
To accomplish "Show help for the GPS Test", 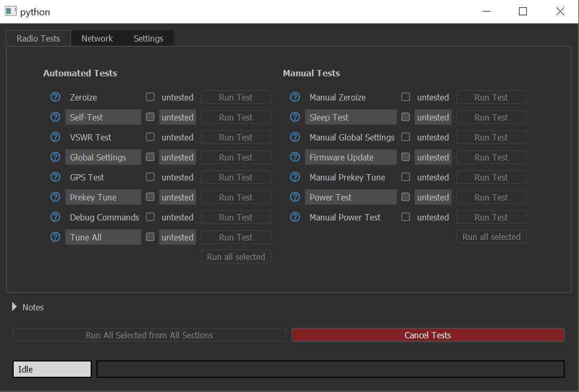I will point(55,177).
